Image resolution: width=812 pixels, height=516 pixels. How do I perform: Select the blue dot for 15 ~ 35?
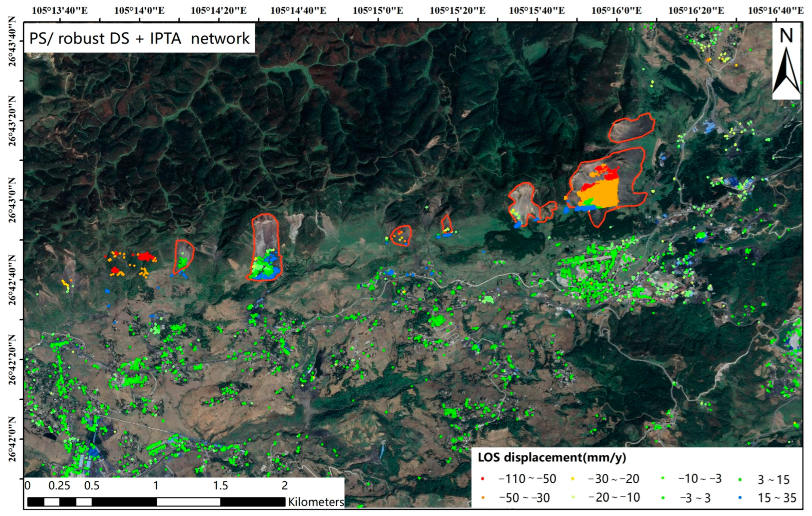(x=740, y=498)
